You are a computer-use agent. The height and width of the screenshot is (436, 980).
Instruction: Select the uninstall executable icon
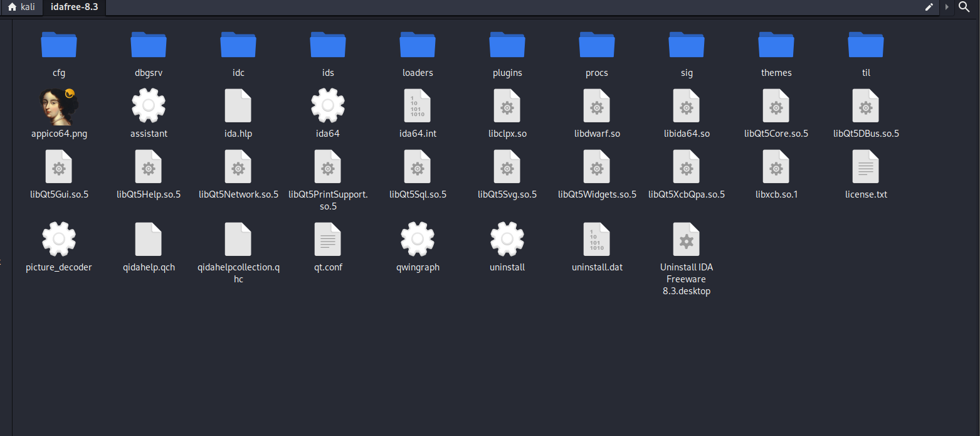[x=507, y=240]
